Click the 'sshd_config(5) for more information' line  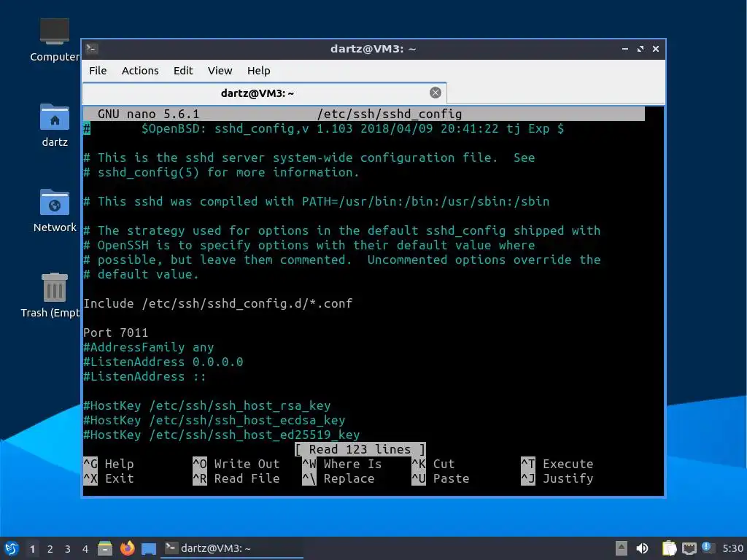tap(222, 172)
